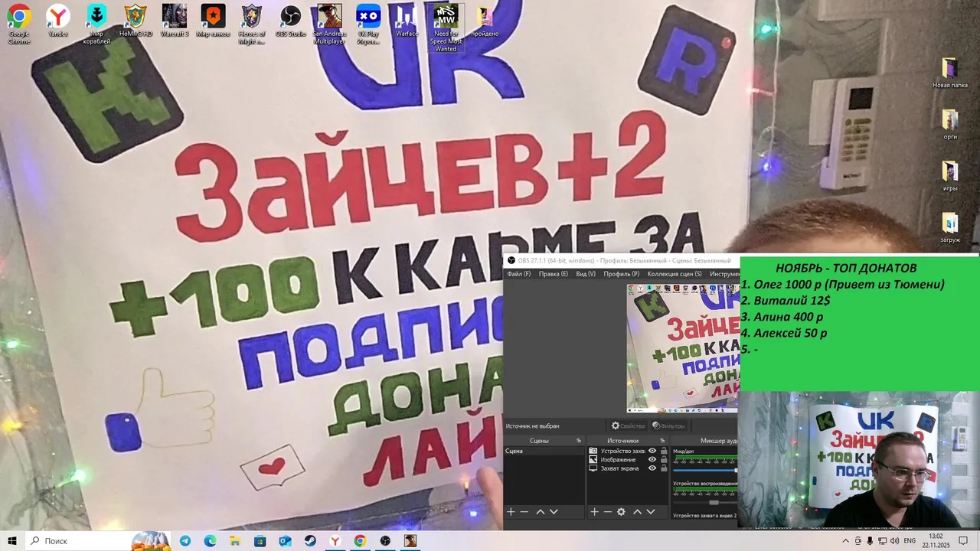Launch Warface desktop shortcut
Screen dimensions: 980x551
coord(407,21)
